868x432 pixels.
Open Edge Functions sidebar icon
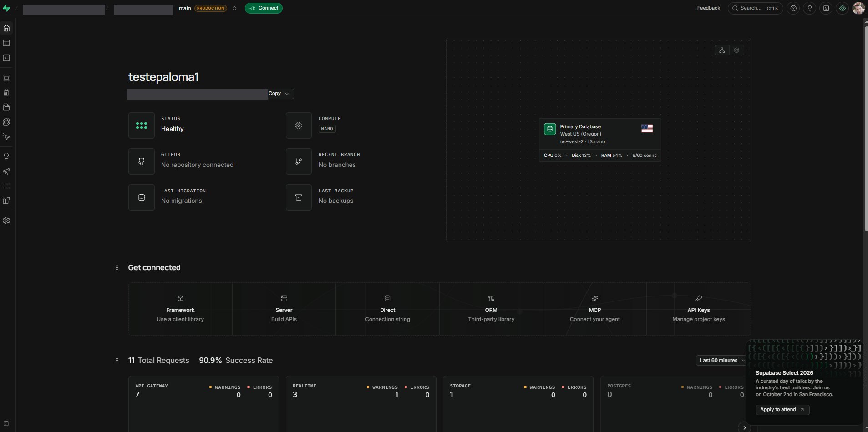pyautogui.click(x=6, y=122)
